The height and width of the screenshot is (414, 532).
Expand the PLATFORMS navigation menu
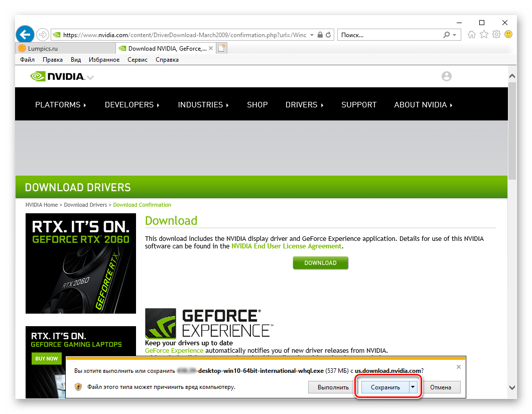[x=60, y=105]
